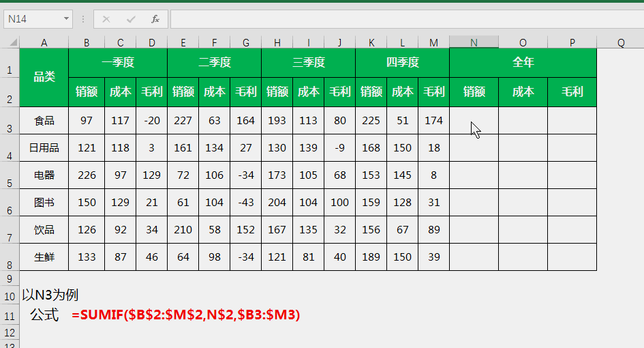Click cell with value -20 in 食品 row
The height and width of the screenshot is (348, 644).
pos(151,121)
